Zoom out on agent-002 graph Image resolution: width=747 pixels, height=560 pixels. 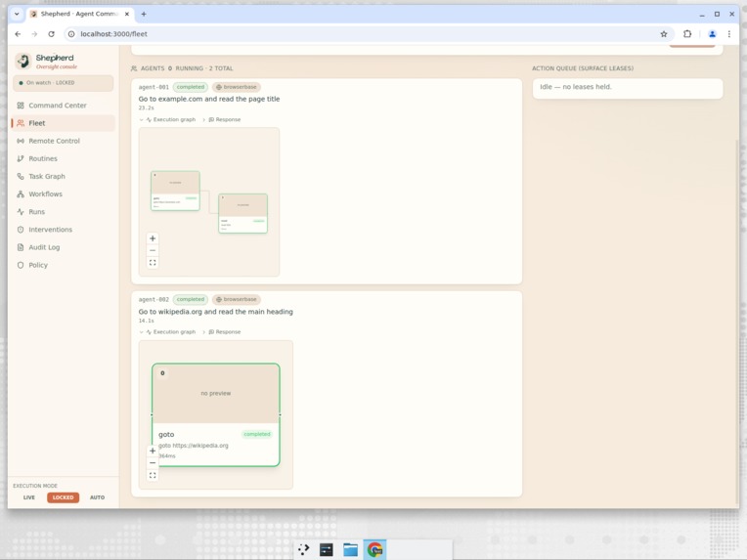coord(153,463)
